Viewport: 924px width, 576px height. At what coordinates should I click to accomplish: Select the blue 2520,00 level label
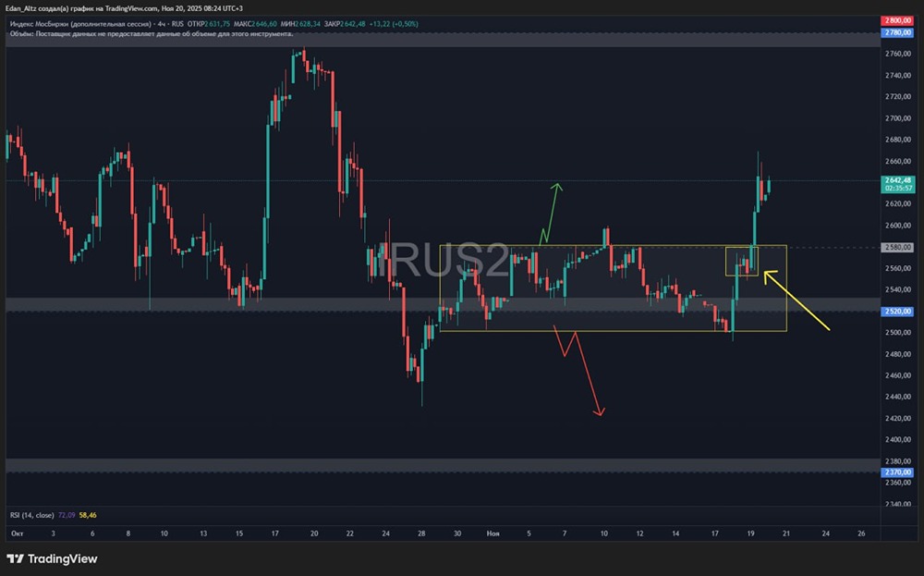click(897, 312)
